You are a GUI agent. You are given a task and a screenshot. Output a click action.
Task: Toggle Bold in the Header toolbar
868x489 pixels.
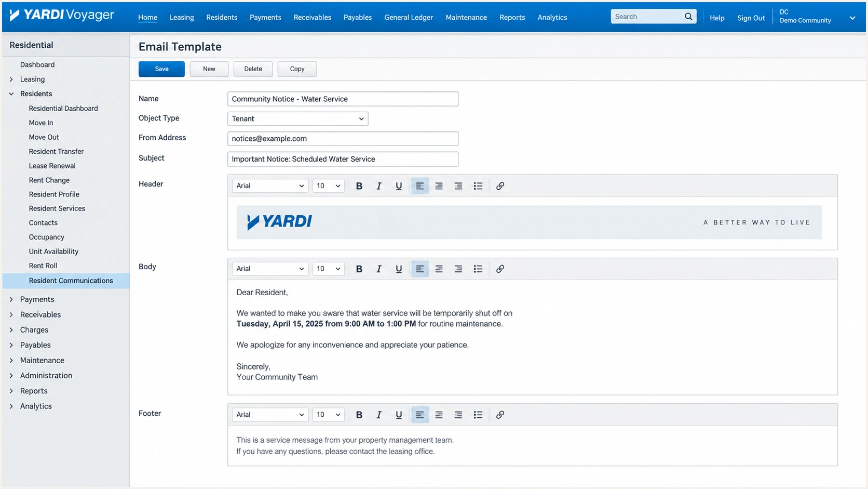(x=359, y=186)
